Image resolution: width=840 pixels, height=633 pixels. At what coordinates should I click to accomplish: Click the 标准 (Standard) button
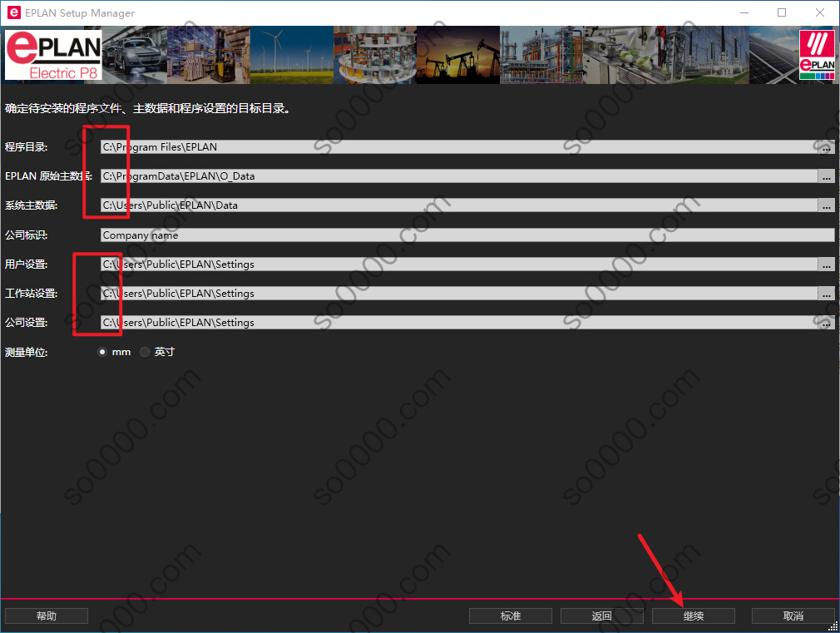click(x=510, y=616)
